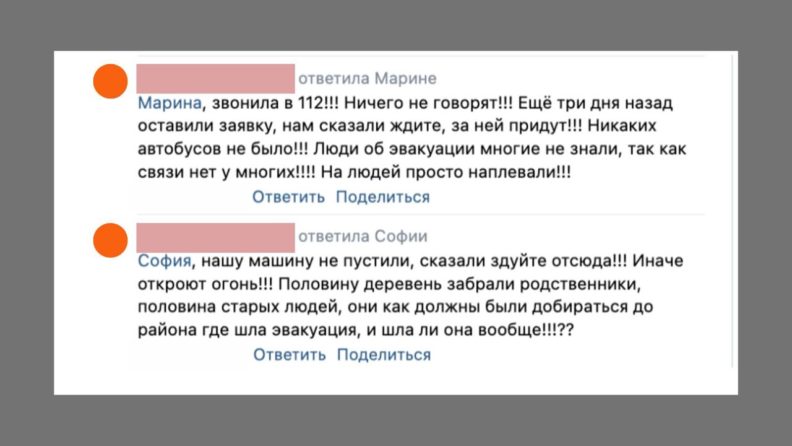This screenshot has height=446, width=792.
Task: Click the orange avatar of the second comment
Action: [108, 240]
